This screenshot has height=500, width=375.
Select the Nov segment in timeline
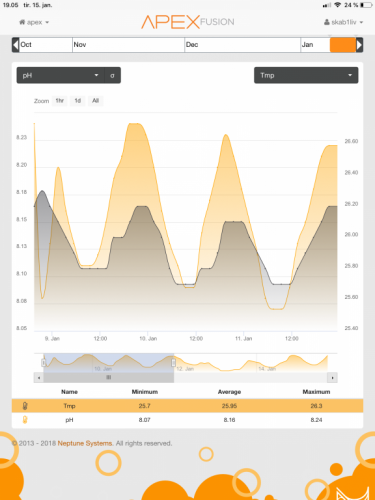[128, 45]
